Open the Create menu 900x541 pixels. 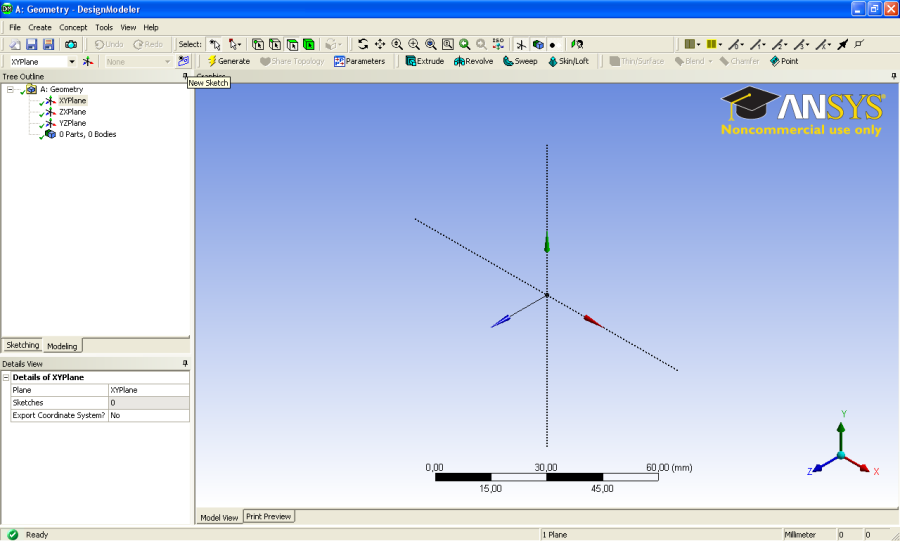click(x=40, y=27)
